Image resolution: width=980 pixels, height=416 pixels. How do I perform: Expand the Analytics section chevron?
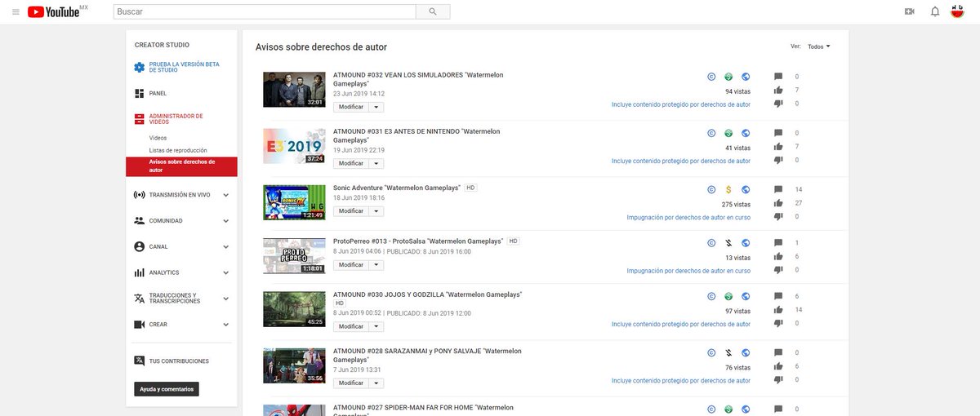point(225,272)
